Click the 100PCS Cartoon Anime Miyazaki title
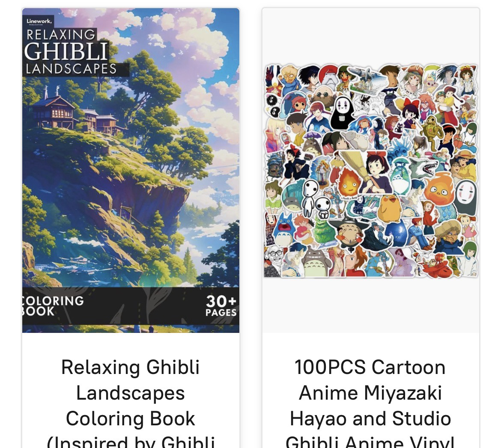The height and width of the screenshot is (448, 501). pyautogui.click(x=370, y=402)
